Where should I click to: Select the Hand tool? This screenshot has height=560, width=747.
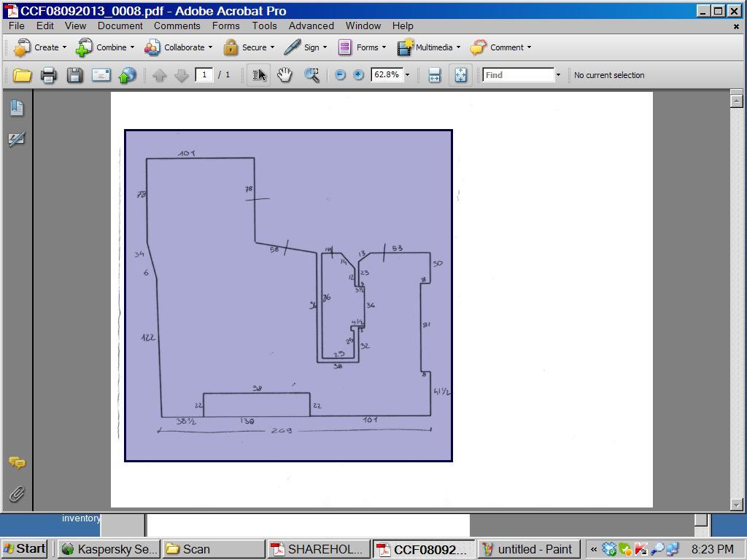(x=285, y=75)
